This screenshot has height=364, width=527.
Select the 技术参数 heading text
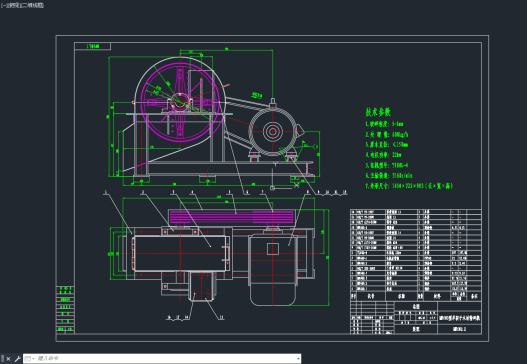tap(378, 112)
